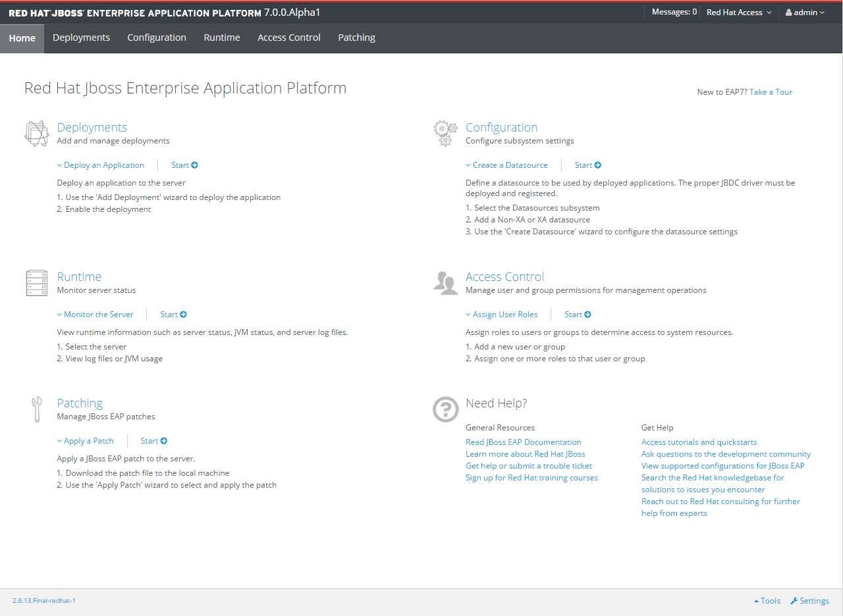Click the Take a Tour link
Image resolution: width=843 pixels, height=616 pixels.
pos(771,92)
